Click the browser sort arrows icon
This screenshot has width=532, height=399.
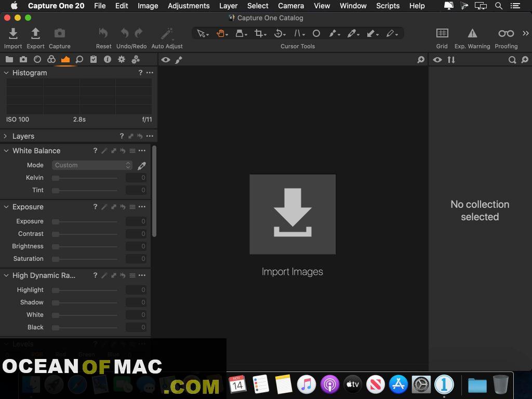[451, 60]
